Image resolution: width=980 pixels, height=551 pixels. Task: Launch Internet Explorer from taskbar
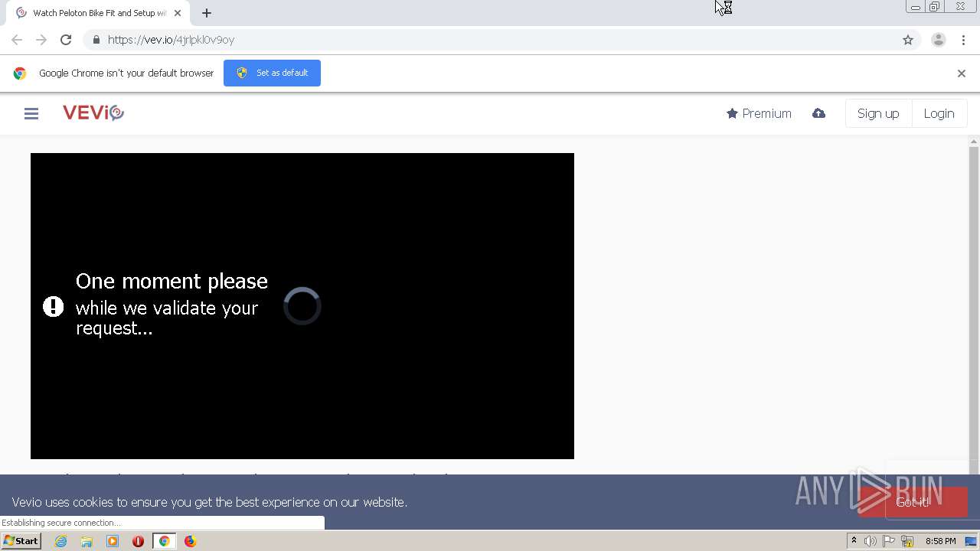tap(61, 541)
